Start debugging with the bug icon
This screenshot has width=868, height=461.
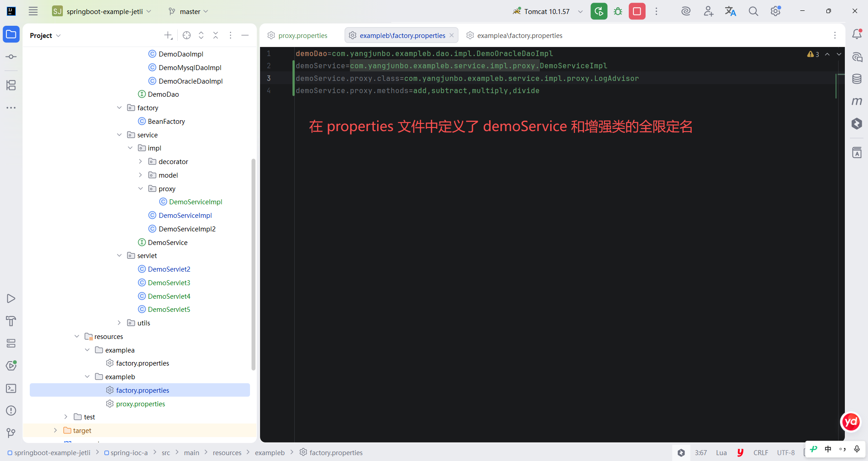pos(618,11)
